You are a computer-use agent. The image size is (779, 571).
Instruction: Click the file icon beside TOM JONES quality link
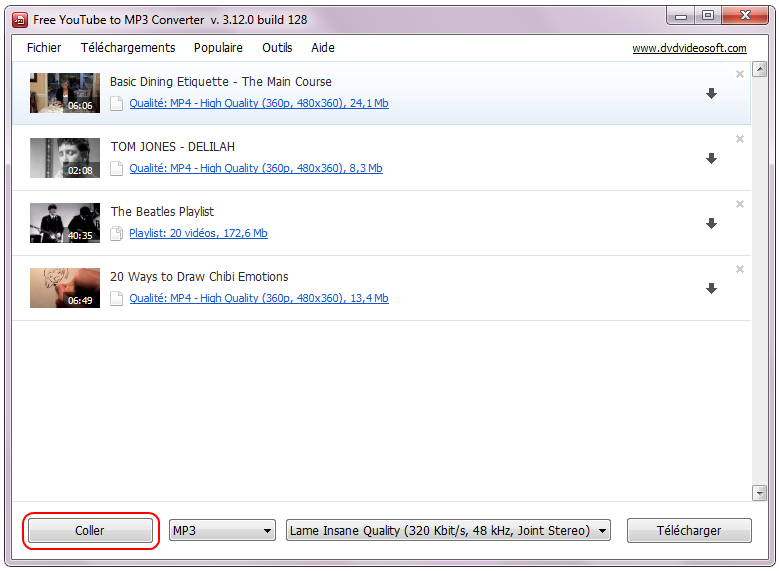pyautogui.click(x=116, y=169)
